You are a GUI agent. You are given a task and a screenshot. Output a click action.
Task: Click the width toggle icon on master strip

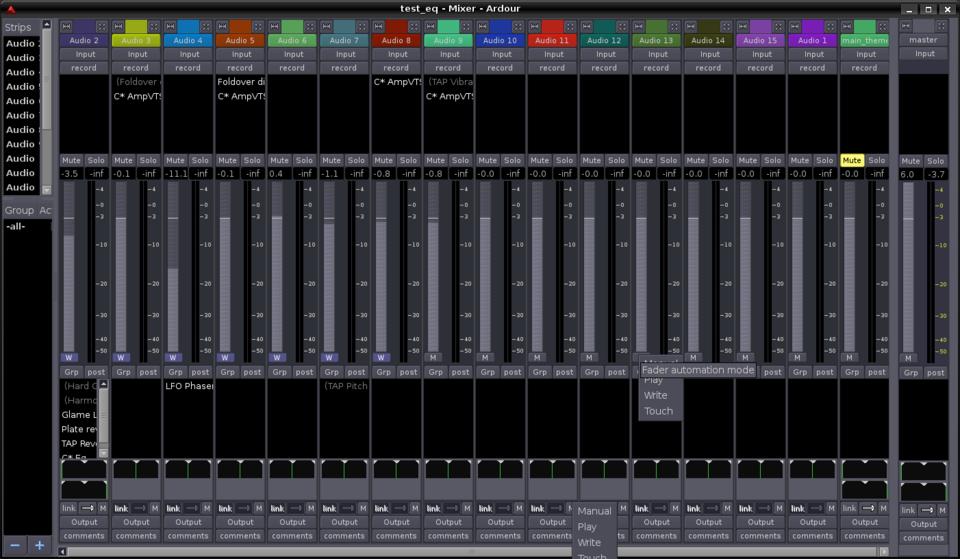(906, 26)
